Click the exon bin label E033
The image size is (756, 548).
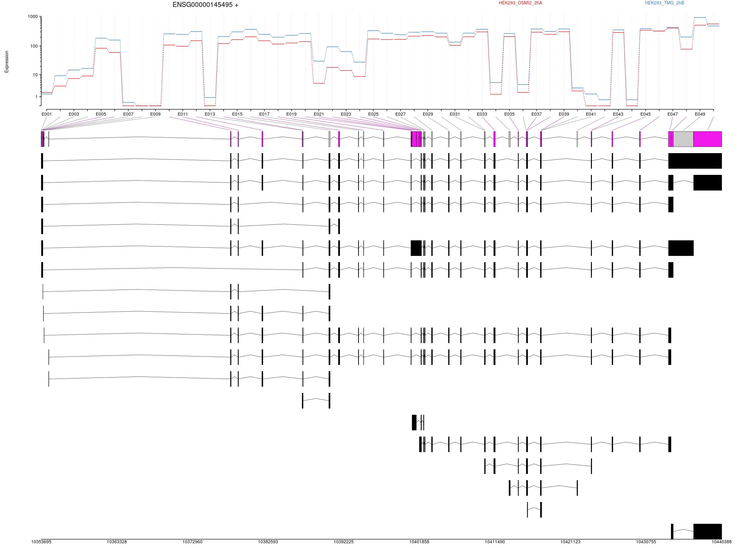point(482,114)
